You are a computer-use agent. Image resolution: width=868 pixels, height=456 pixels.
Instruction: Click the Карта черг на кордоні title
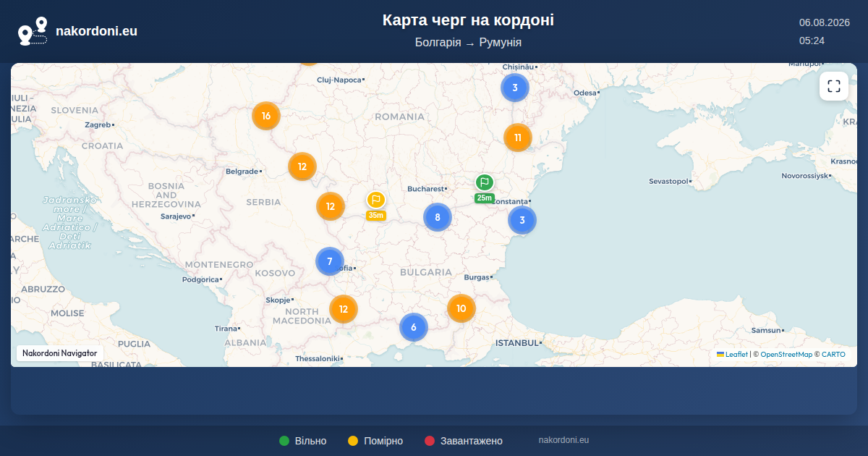[x=468, y=20]
